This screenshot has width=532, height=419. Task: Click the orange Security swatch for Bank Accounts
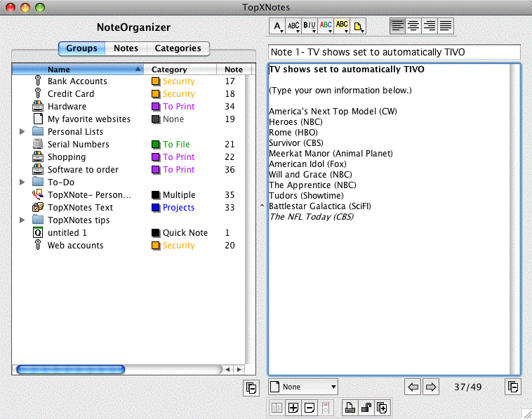pyautogui.click(x=156, y=81)
